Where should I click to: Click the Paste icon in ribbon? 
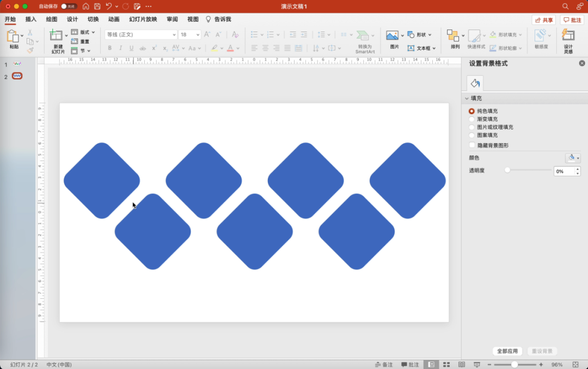pos(13,37)
